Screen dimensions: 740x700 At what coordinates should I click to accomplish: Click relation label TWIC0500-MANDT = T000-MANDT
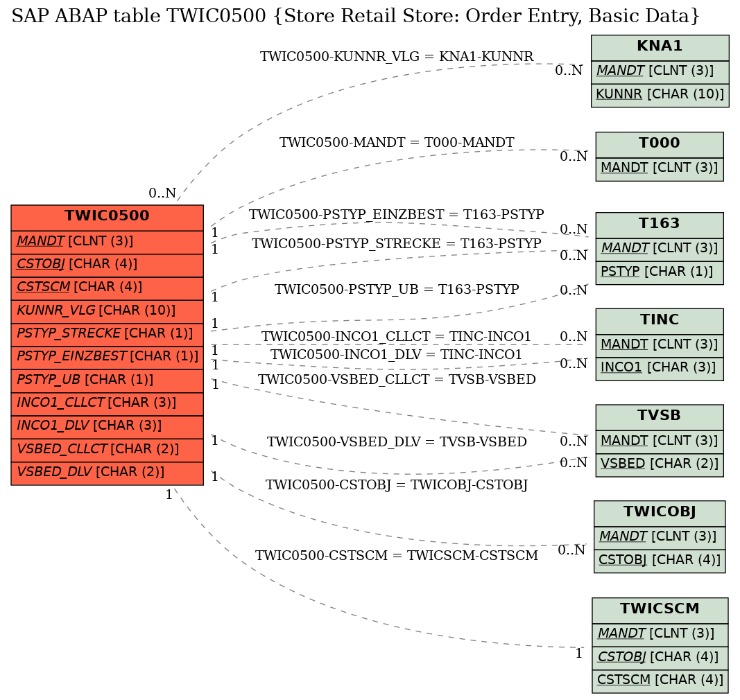397,143
